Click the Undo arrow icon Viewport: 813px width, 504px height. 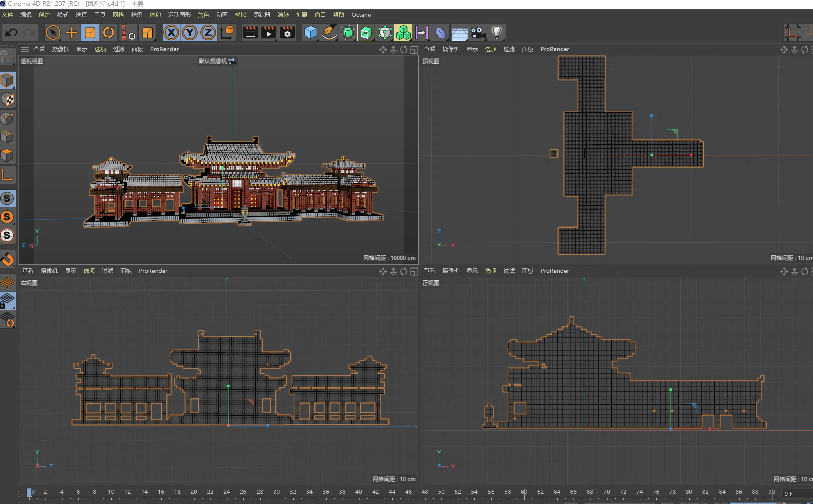(12, 33)
